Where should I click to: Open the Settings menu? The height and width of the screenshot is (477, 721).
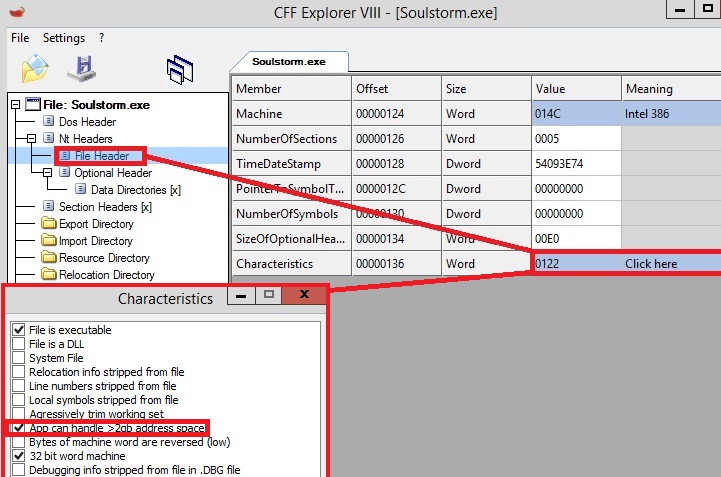coord(64,38)
